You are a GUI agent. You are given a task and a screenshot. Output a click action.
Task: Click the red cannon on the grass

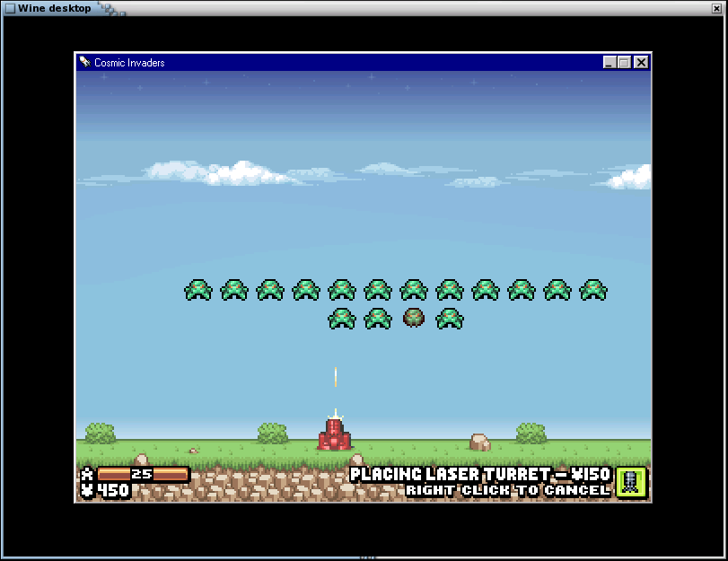click(x=334, y=434)
